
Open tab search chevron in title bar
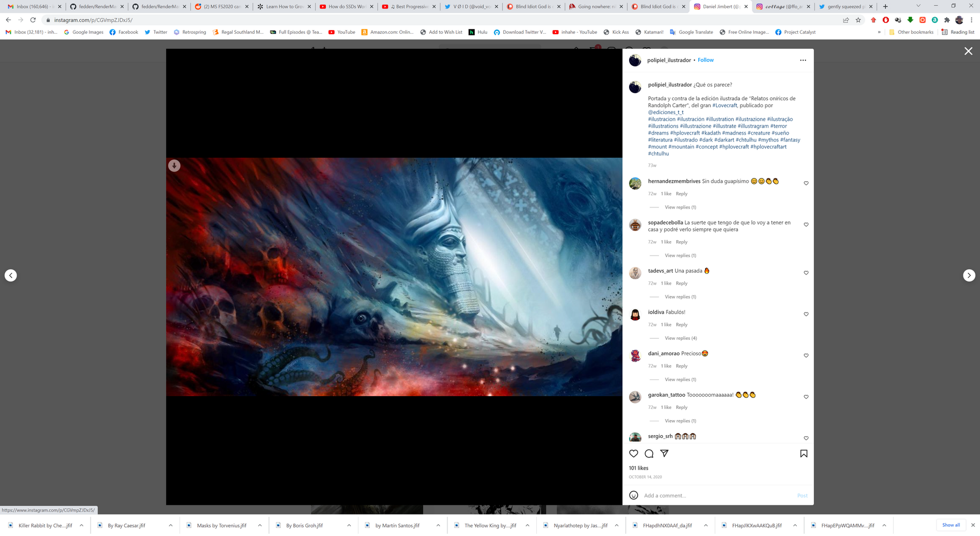(x=918, y=6)
